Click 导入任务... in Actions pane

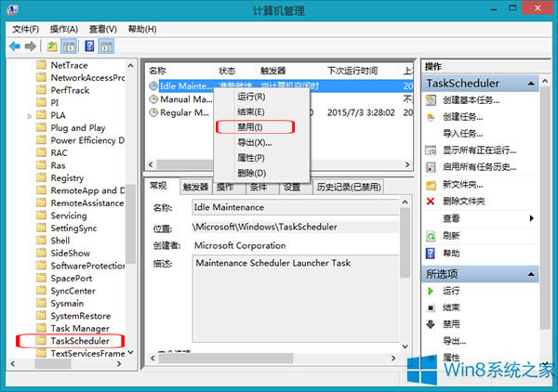(468, 134)
